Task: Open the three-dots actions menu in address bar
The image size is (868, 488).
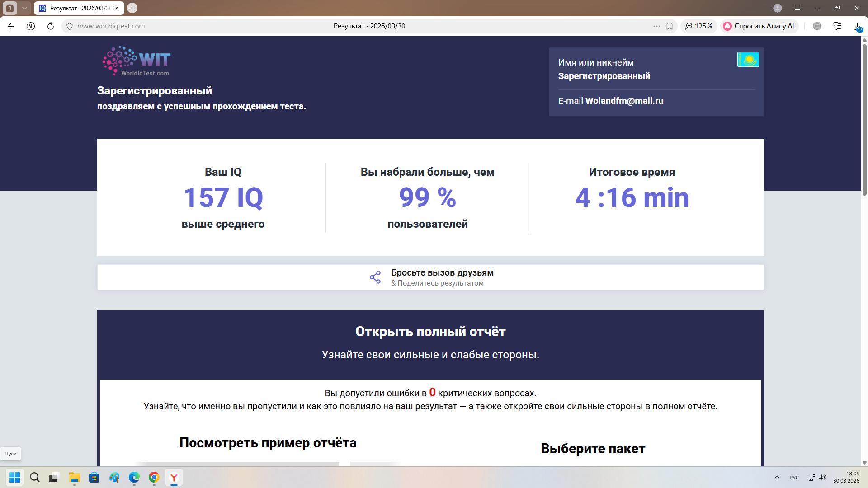Action: 656,26
